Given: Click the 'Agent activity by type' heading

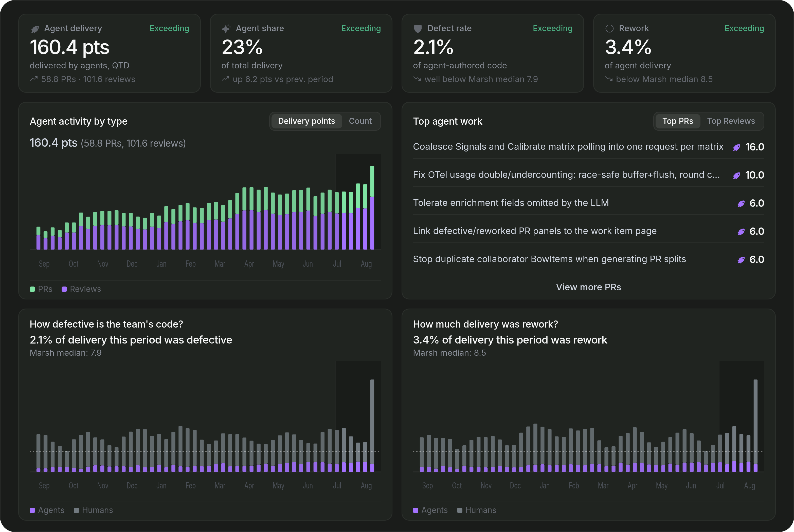Looking at the screenshot, I should (78, 121).
